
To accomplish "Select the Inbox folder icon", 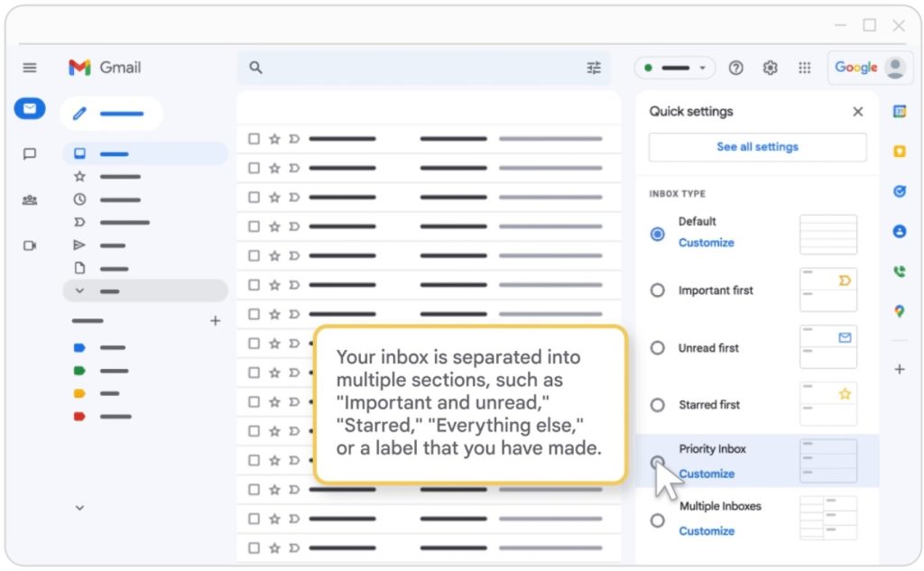I will click(79, 153).
